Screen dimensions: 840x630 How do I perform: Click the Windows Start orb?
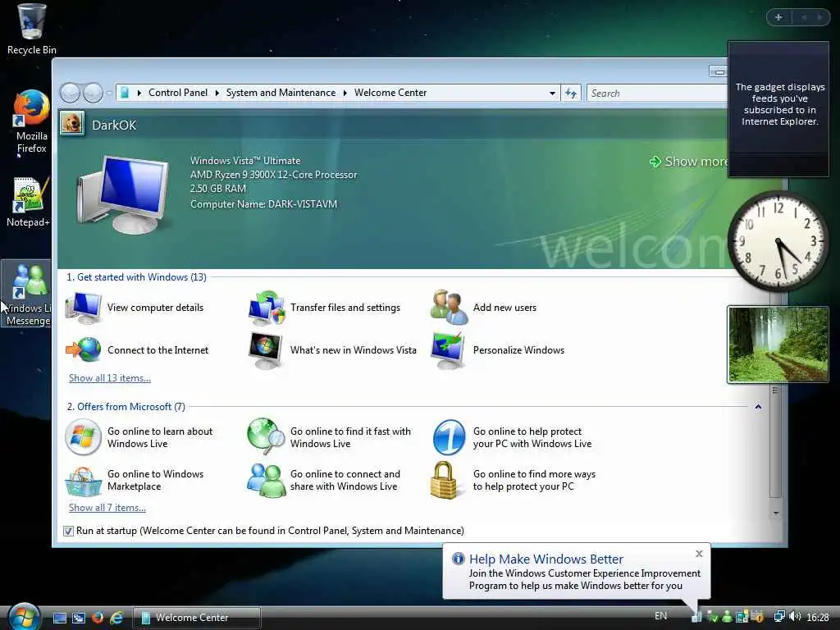point(24,616)
